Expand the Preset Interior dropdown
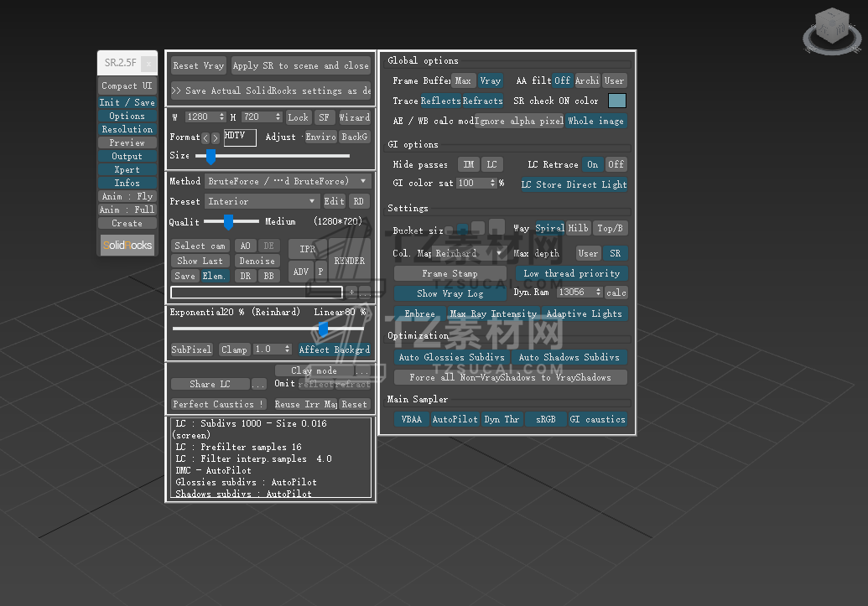The width and height of the screenshot is (868, 606). tap(262, 201)
